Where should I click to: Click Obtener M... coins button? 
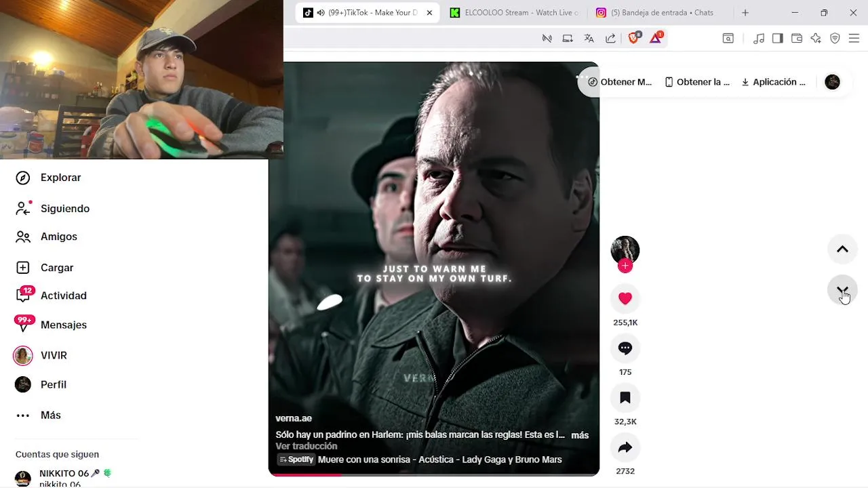[x=620, y=82]
